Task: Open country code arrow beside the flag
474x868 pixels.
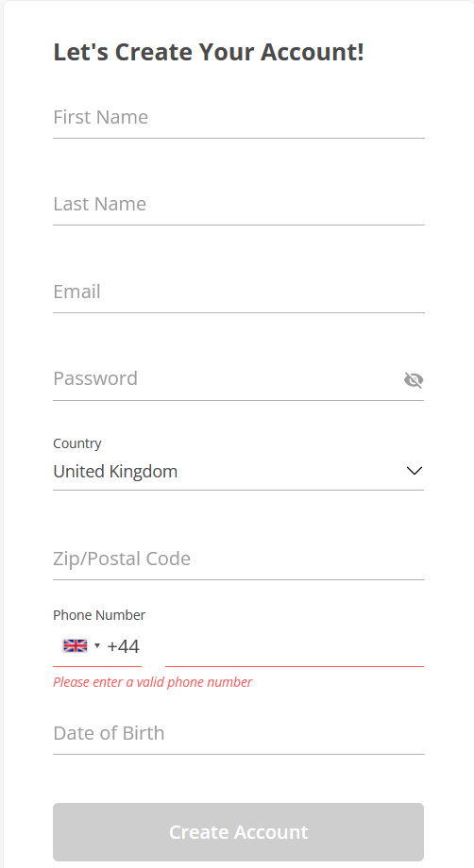Action: [97, 646]
